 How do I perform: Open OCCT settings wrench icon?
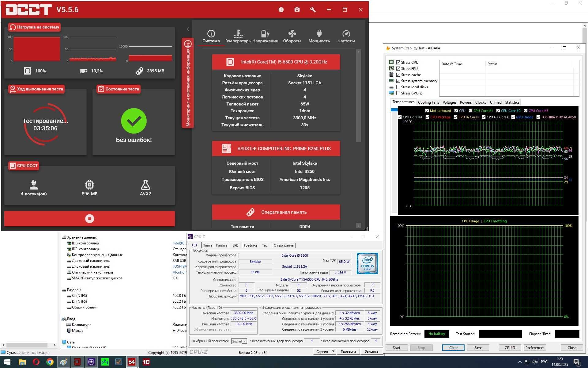click(x=313, y=10)
